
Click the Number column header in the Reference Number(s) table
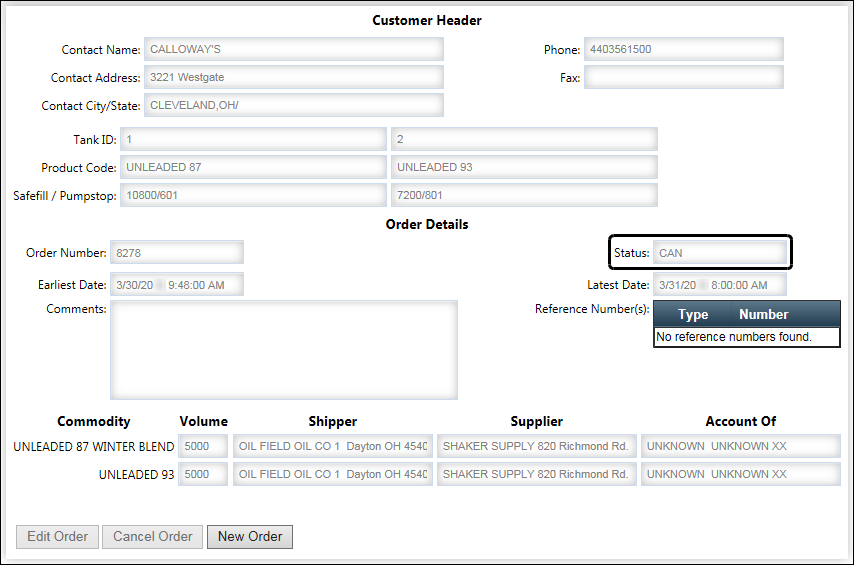click(764, 314)
